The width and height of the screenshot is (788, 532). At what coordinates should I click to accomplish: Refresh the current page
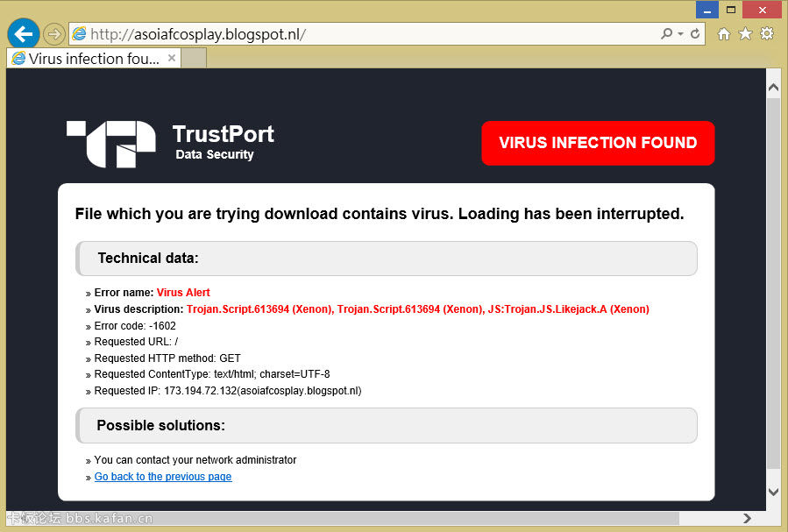coord(696,34)
